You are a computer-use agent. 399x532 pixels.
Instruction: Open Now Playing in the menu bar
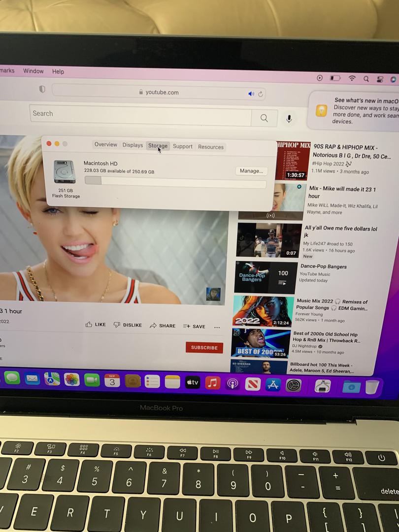coord(320,78)
